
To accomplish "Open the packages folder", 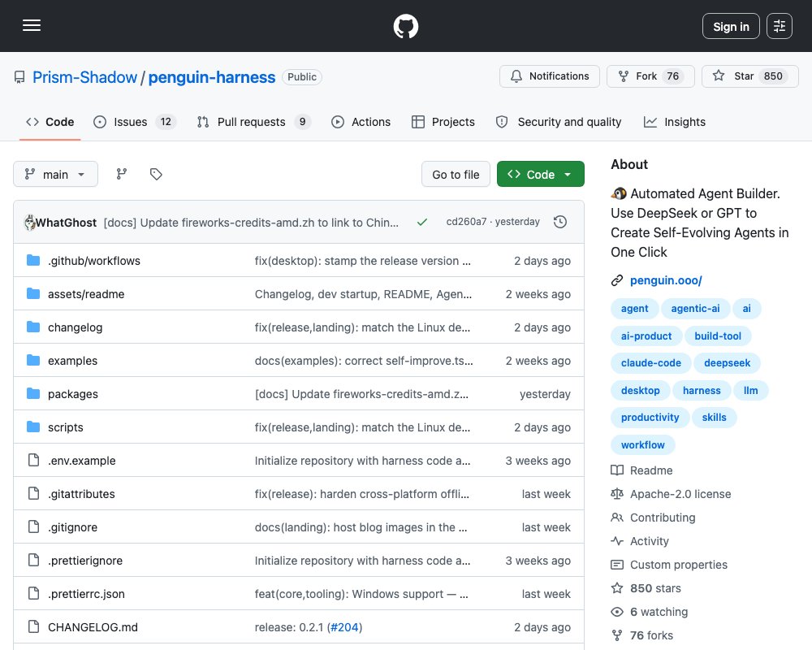I will pyautogui.click(x=73, y=394).
